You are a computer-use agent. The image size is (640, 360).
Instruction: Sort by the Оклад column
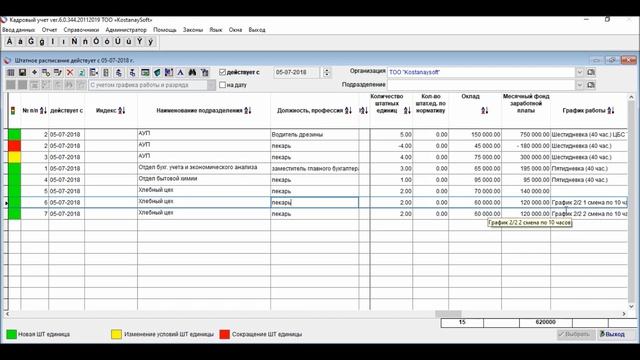(484, 111)
